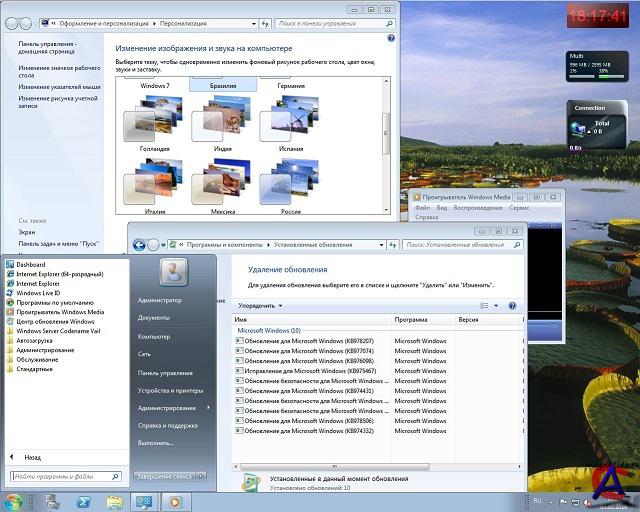This screenshot has height=512, width=640.
Task: Open recent pages dropdown beside navigation arrows
Action: coord(163,245)
